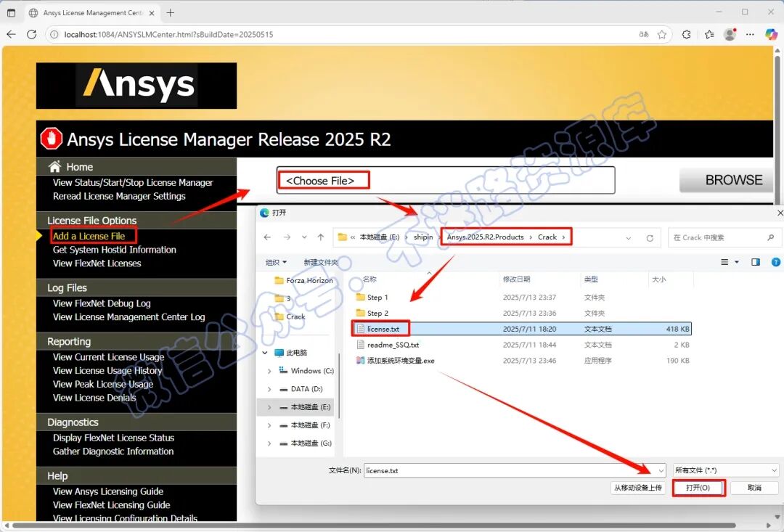Open Reread License Manager Settings
Screen dimensions: 784x532
[119, 196]
